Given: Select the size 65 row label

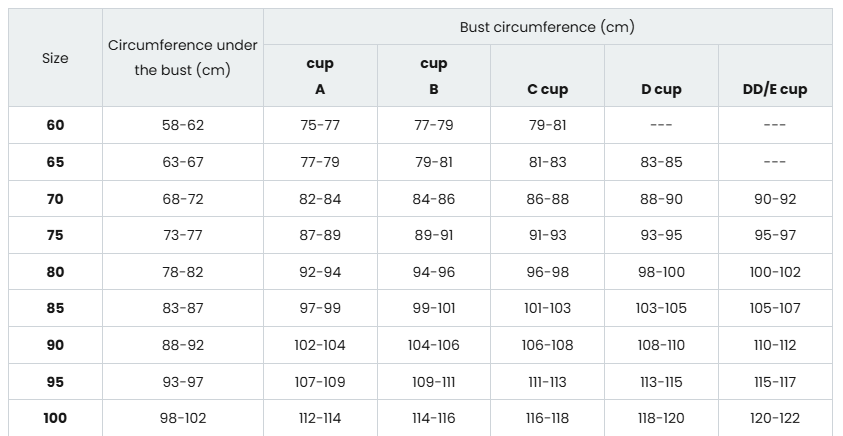Looking at the screenshot, I should point(55,162).
